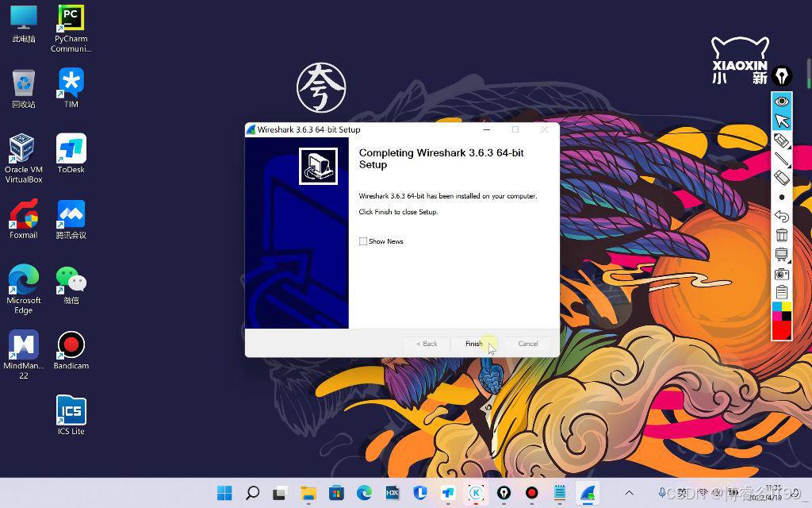This screenshot has height=508, width=812.
Task: Open the 回收站 recycle bin icon
Action: [x=23, y=89]
